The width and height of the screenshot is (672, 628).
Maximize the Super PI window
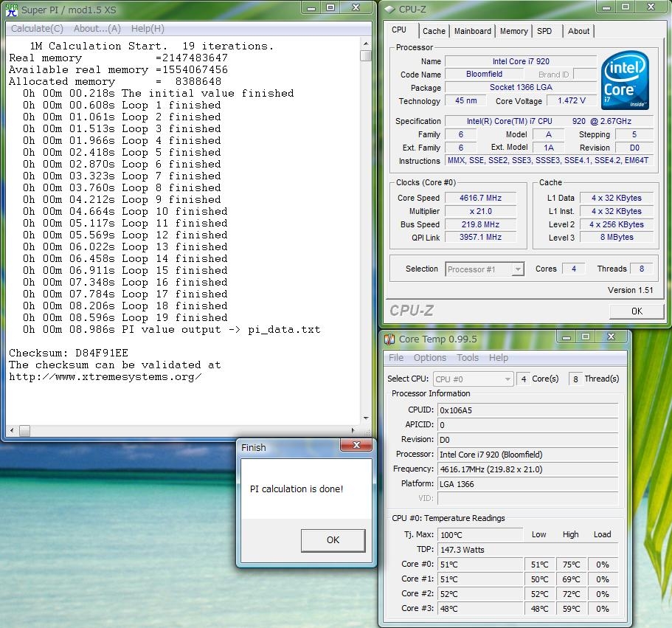(x=330, y=8)
